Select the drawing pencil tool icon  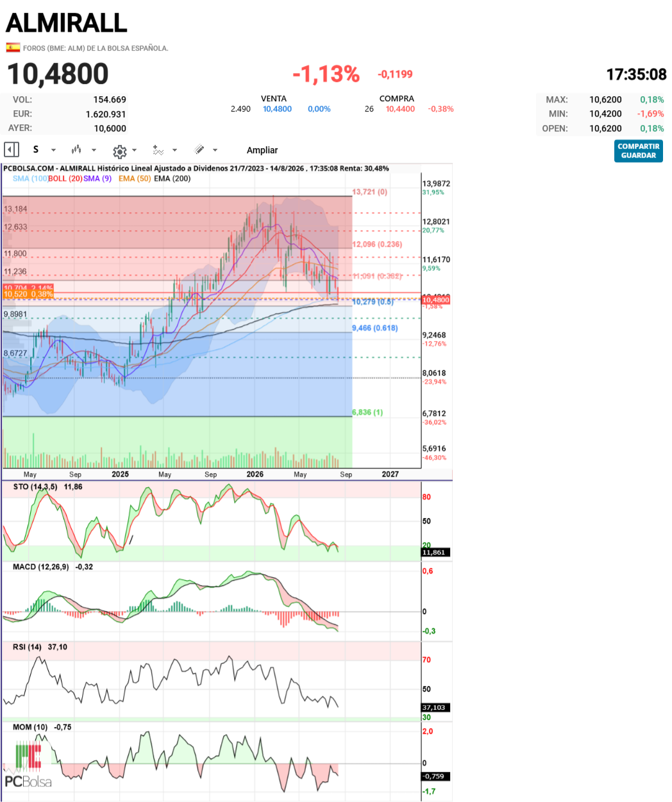click(x=199, y=149)
